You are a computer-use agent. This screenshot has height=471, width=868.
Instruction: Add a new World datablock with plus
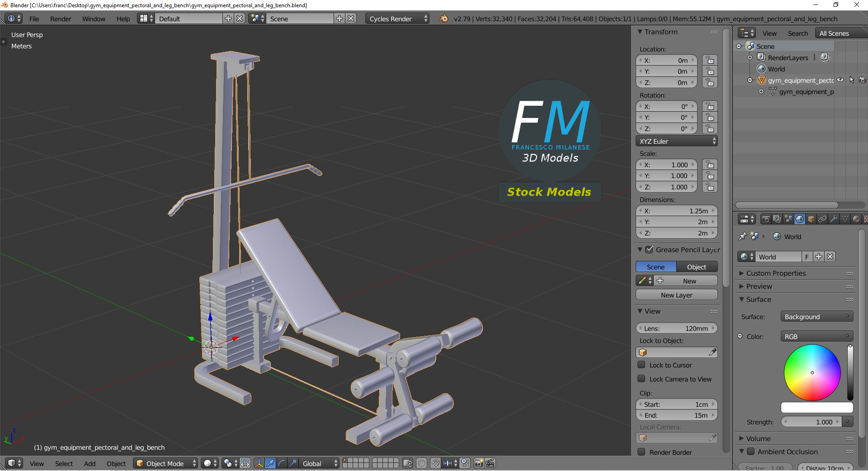819,257
